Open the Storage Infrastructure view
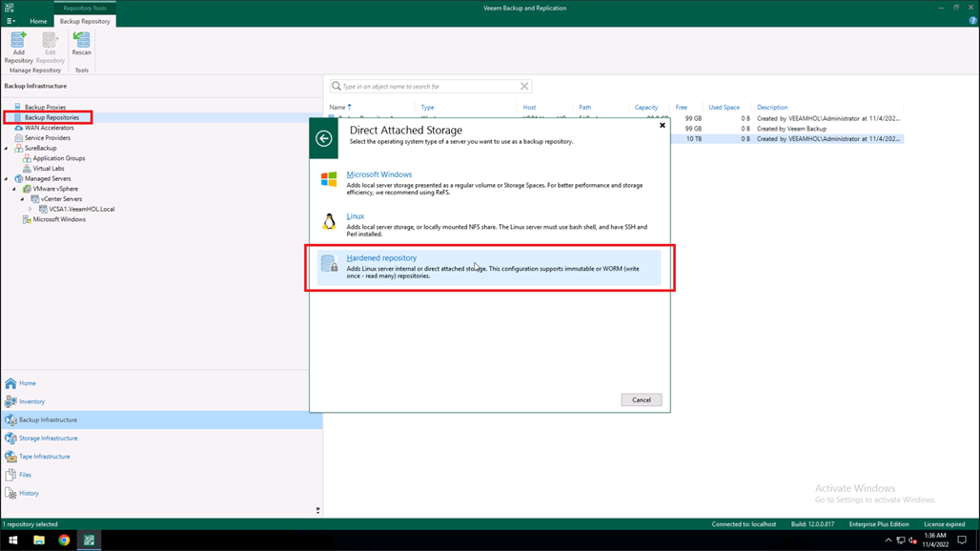Screen dimensions: 980x551 [48, 439]
